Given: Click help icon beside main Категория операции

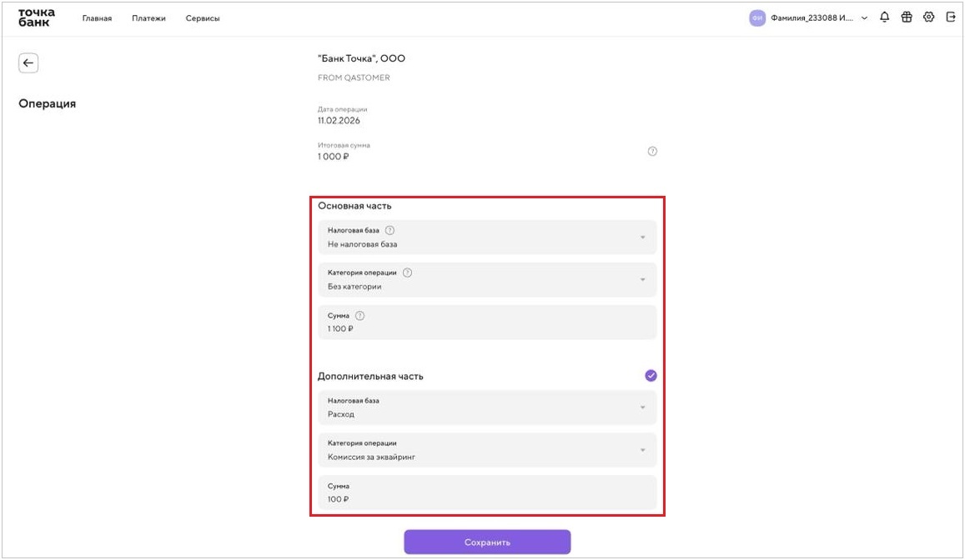Looking at the screenshot, I should click(407, 272).
